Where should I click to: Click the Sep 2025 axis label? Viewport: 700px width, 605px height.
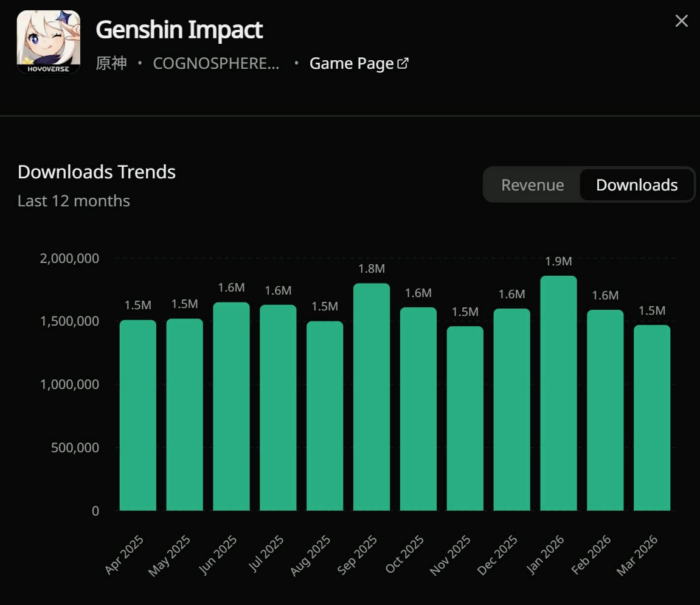[x=357, y=556]
